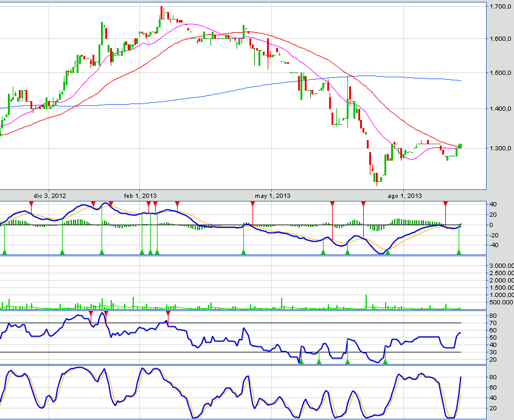This screenshot has width=514, height=420.
Task: Select the rightmost red triangle in RSI panel
Action: (x=167, y=313)
